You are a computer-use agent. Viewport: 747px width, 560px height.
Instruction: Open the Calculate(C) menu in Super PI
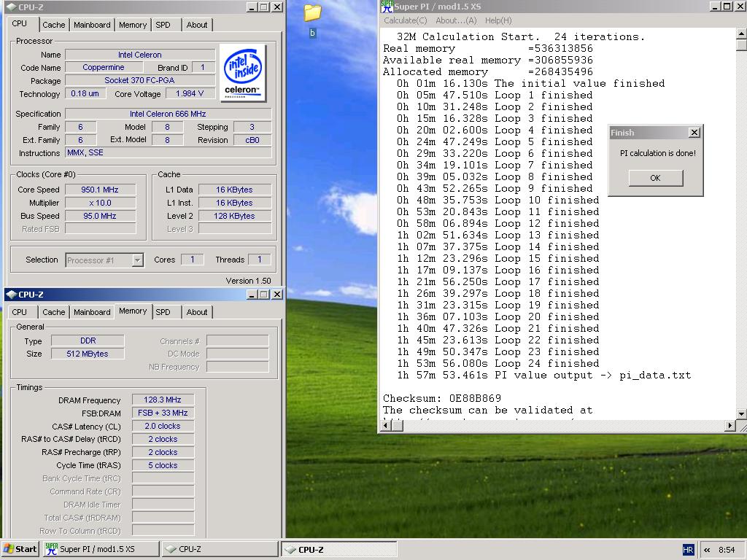(x=406, y=20)
